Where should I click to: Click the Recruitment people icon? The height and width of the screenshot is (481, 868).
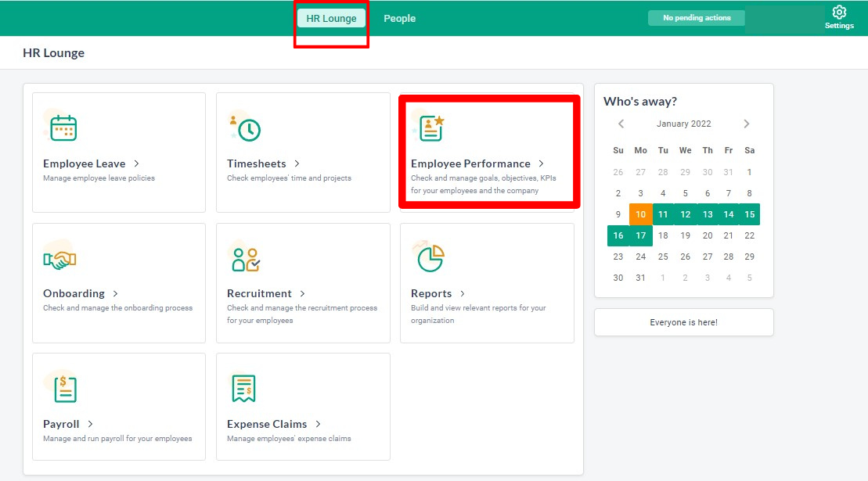pyautogui.click(x=246, y=259)
